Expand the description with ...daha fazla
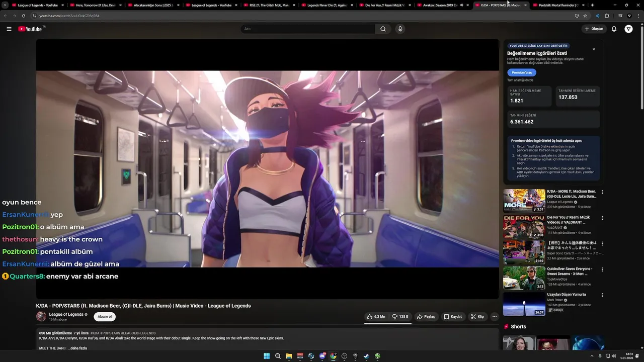 (x=77, y=348)
